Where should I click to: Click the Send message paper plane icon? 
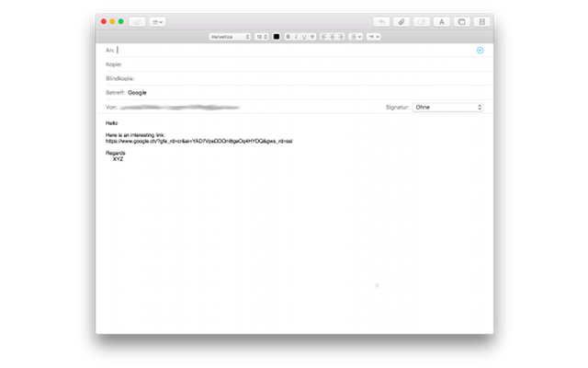pyautogui.click(x=137, y=21)
